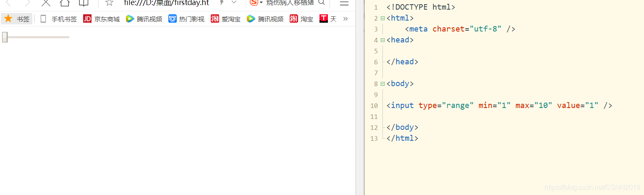Expand the address bar history chevron

tap(234, 2)
